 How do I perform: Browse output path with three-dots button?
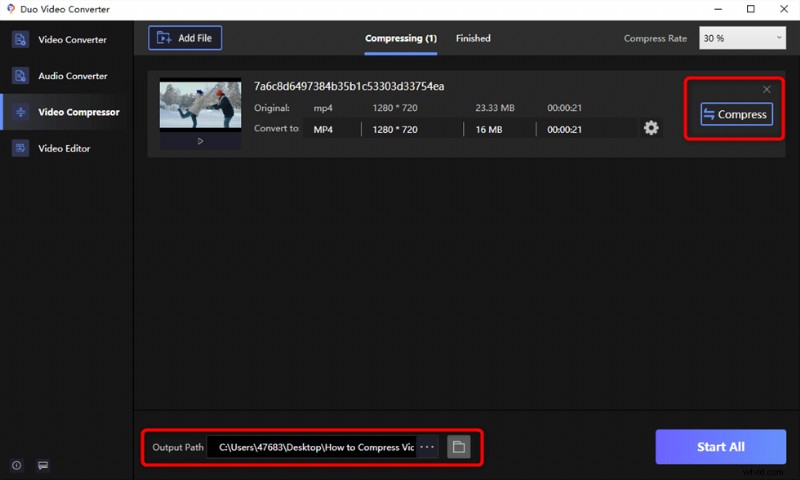pyautogui.click(x=427, y=447)
